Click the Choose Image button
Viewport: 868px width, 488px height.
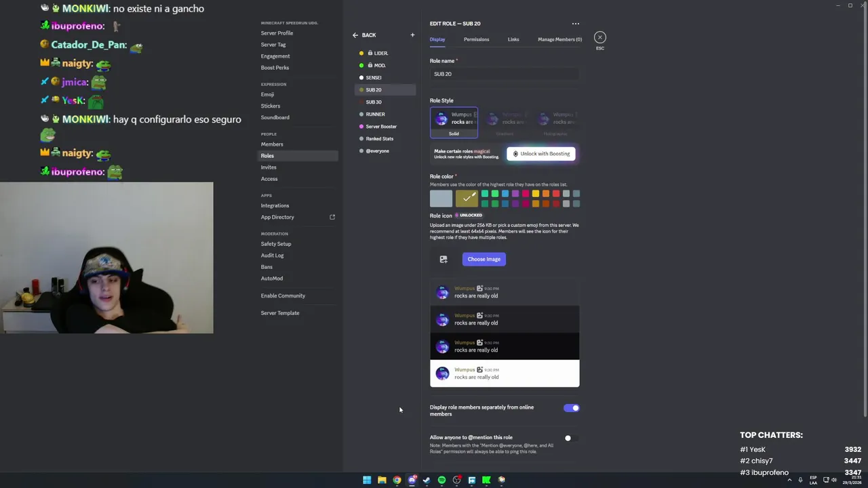click(x=484, y=259)
